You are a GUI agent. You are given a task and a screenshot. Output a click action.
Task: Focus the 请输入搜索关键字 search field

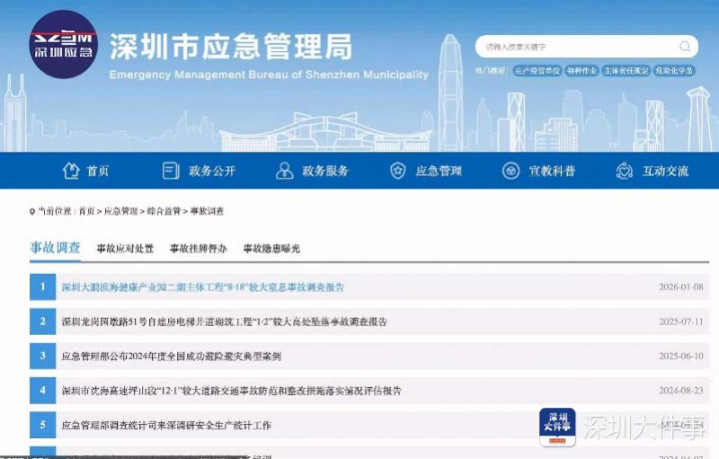586,46
